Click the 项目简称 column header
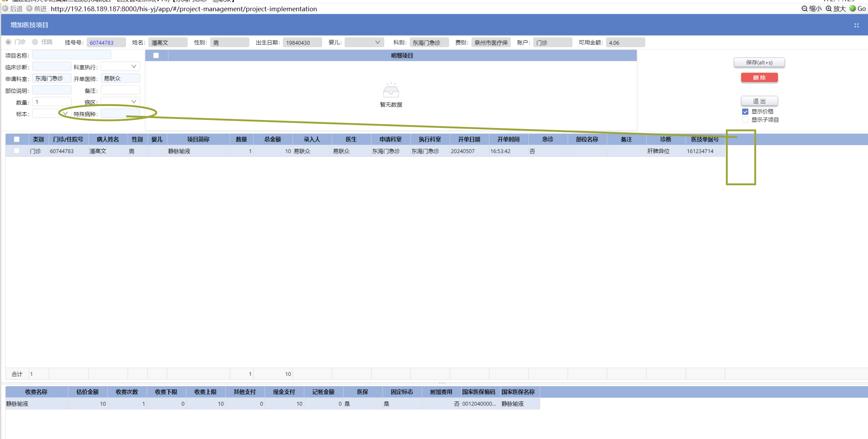Viewport: 868px width, 439px height. (x=198, y=139)
